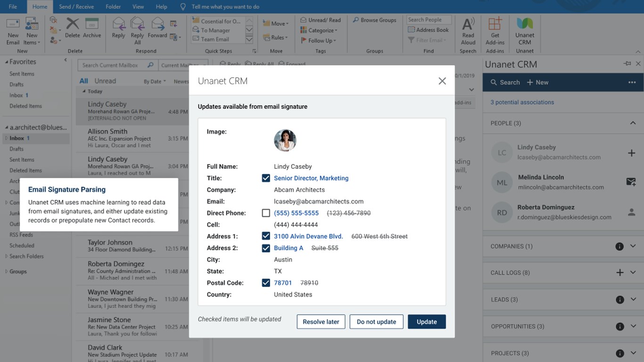Uncheck the Address 1 update checkbox
This screenshot has height=362, width=644.
[x=266, y=236]
